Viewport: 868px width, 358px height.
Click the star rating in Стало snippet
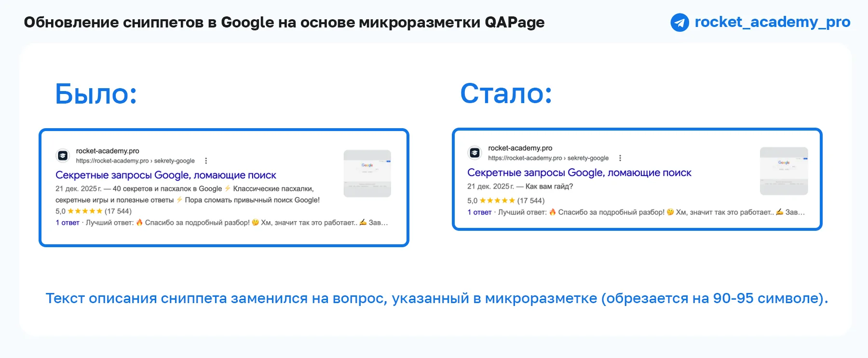click(497, 200)
